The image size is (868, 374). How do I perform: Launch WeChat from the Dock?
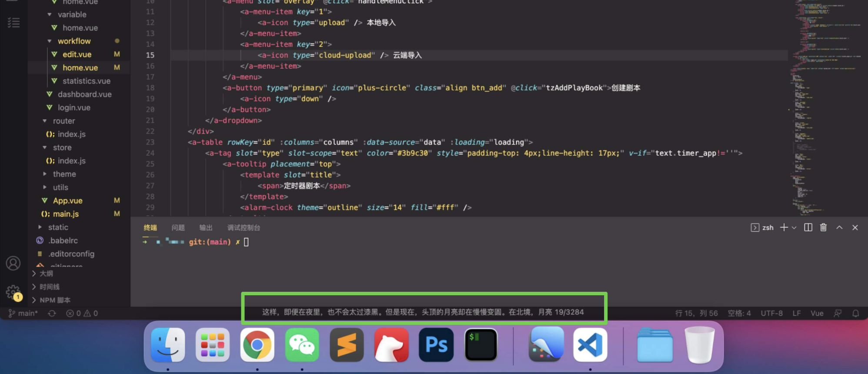302,345
